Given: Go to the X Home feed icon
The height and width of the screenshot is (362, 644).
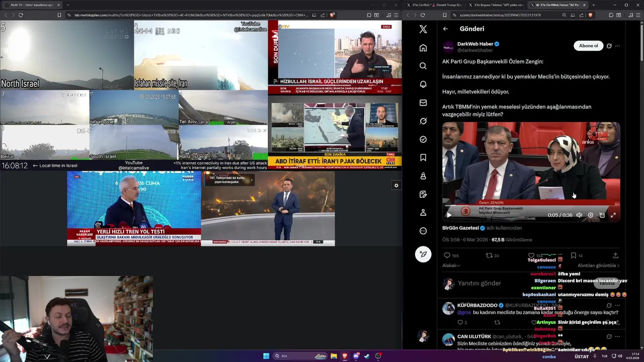Looking at the screenshot, I should point(423,48).
